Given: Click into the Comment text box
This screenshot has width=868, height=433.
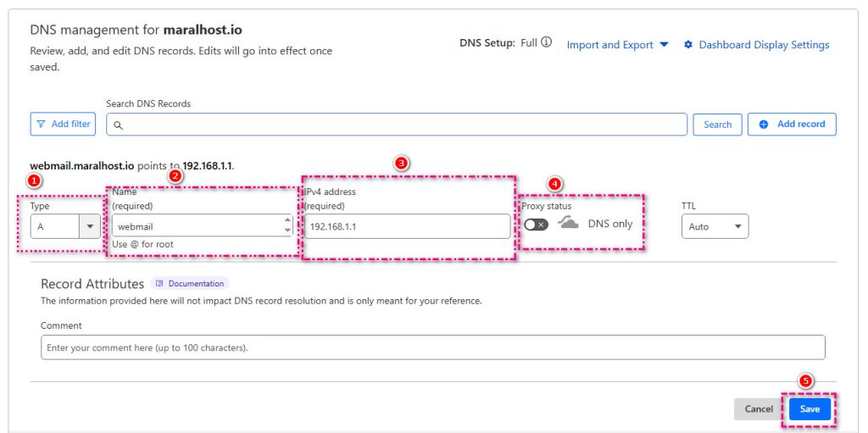Looking at the screenshot, I should pyautogui.click(x=432, y=347).
